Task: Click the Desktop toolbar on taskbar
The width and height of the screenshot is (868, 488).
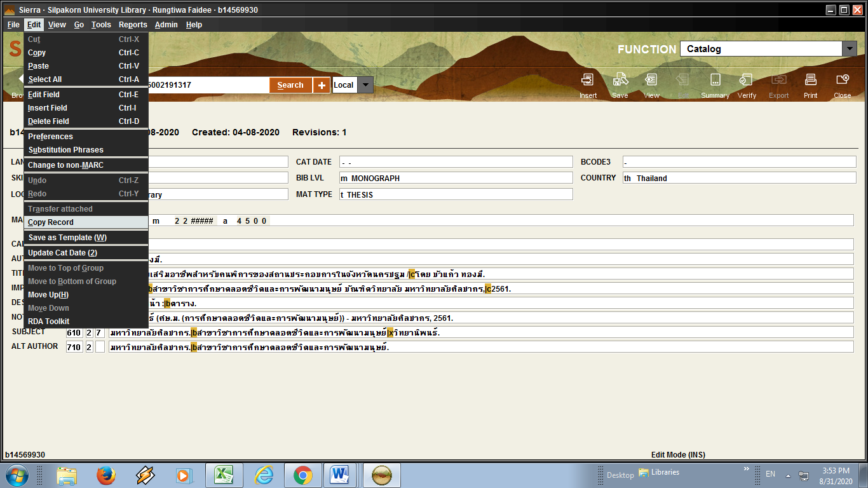Action: tap(620, 475)
